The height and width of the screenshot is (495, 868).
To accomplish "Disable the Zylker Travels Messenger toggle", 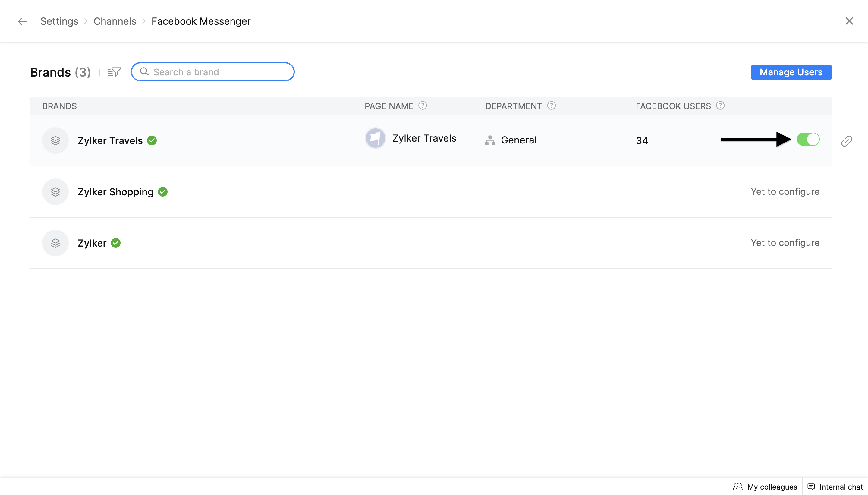I will click(808, 139).
